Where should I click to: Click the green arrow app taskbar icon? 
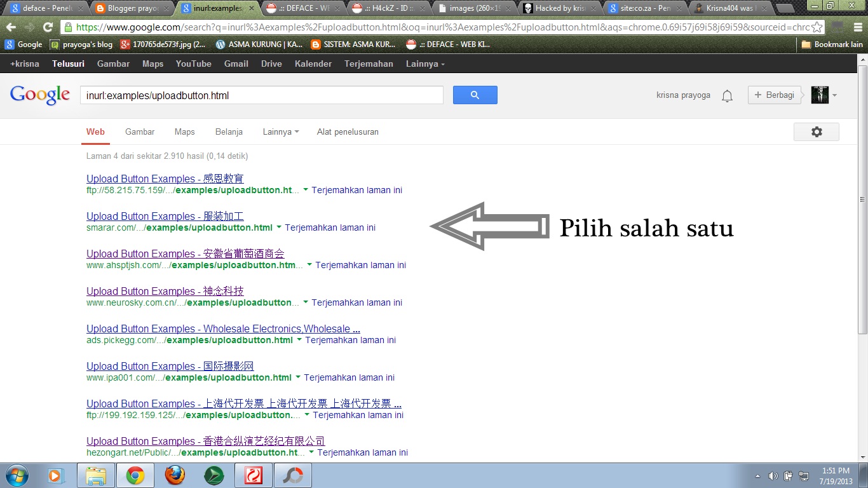pos(214,475)
